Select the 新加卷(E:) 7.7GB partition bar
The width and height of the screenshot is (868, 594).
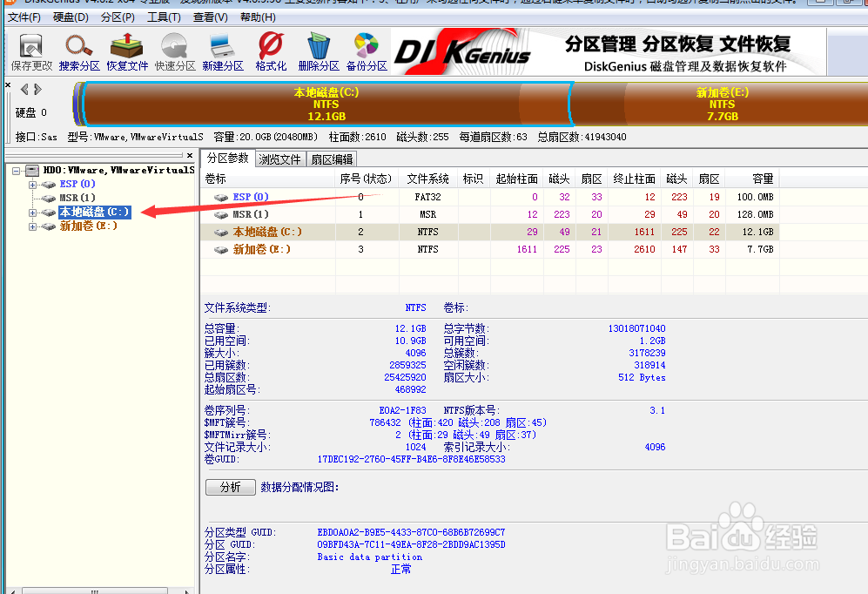click(722, 104)
